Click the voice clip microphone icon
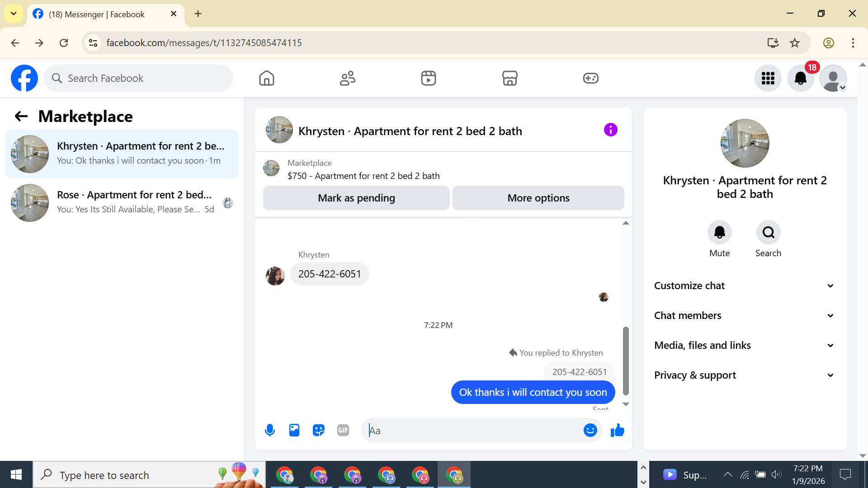 coord(270,430)
